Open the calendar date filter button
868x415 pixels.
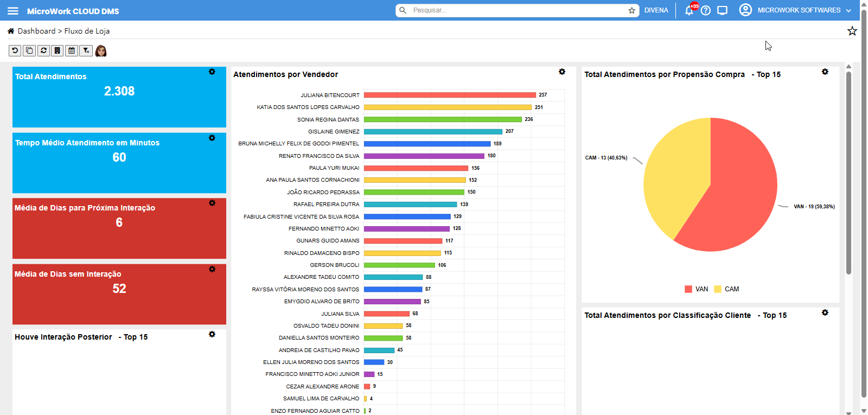click(x=72, y=50)
